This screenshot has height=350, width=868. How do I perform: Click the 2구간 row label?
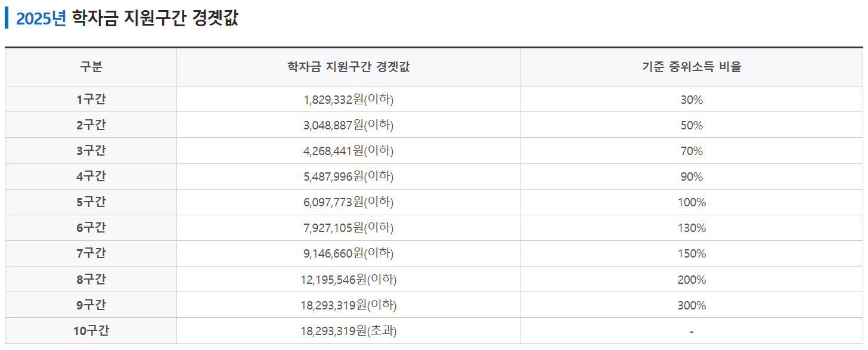[x=91, y=125]
